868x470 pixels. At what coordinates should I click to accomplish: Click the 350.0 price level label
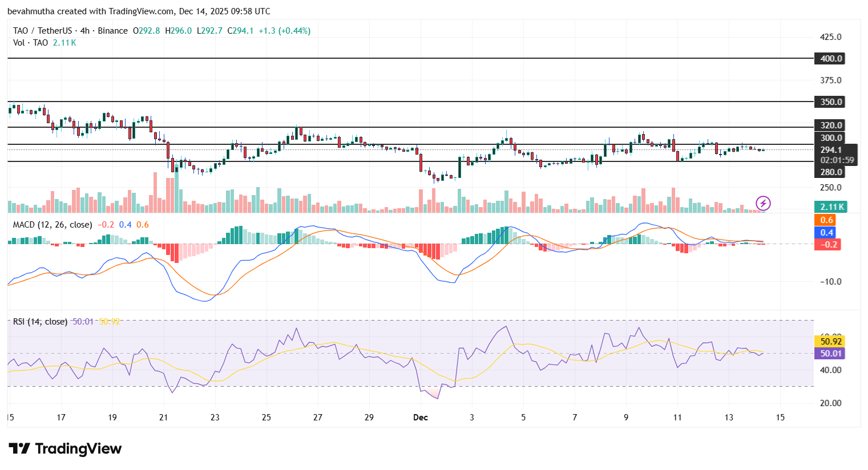click(x=829, y=102)
